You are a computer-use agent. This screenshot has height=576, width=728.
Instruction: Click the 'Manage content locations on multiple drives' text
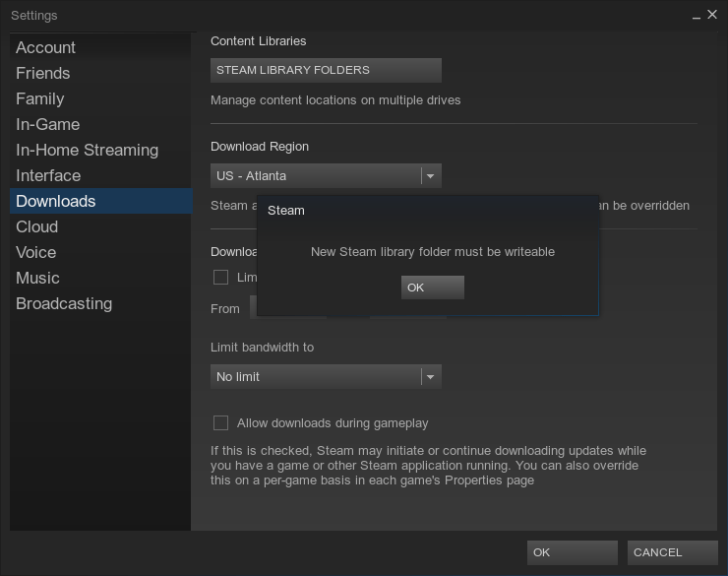point(335,100)
